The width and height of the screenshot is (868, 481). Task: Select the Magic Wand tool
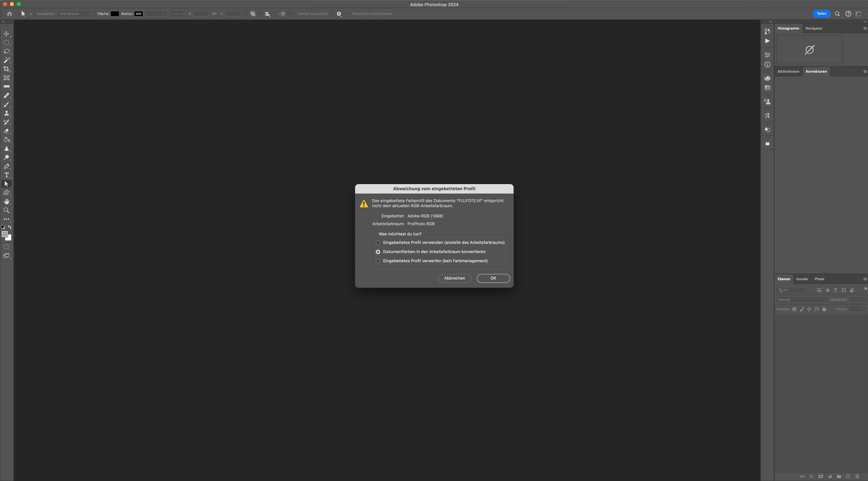pos(6,60)
